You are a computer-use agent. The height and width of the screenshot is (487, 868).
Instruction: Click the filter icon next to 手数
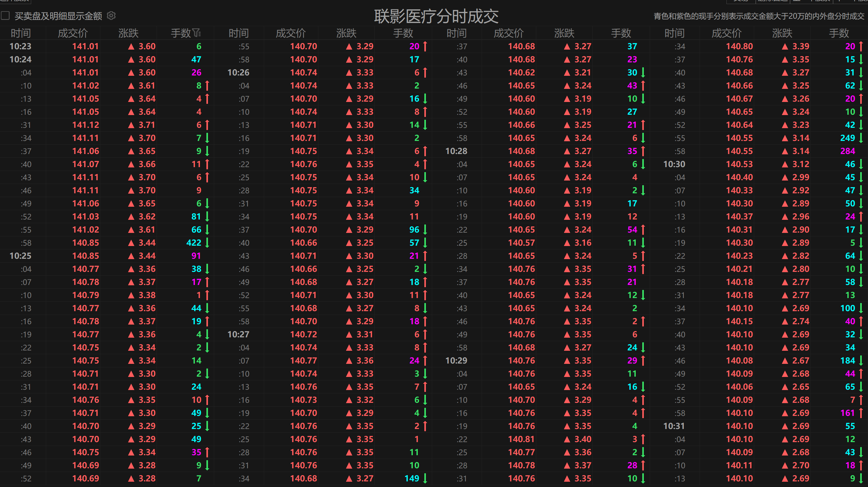196,33
